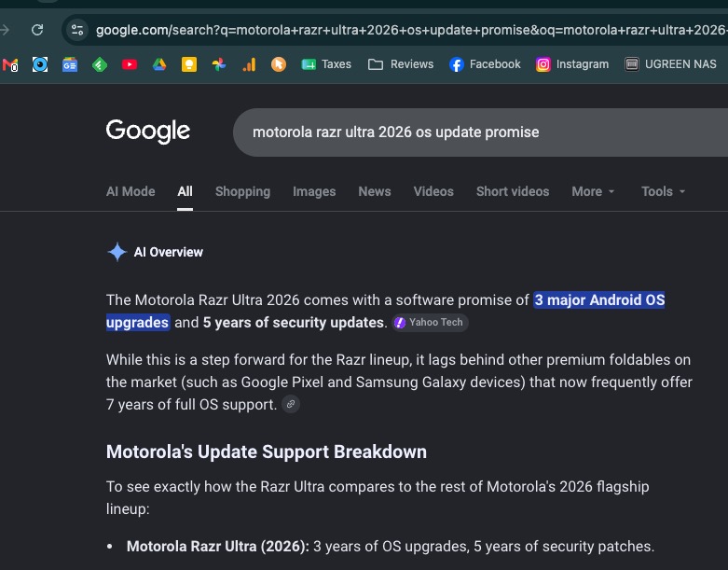Go to the Google logo homepage

point(148,132)
